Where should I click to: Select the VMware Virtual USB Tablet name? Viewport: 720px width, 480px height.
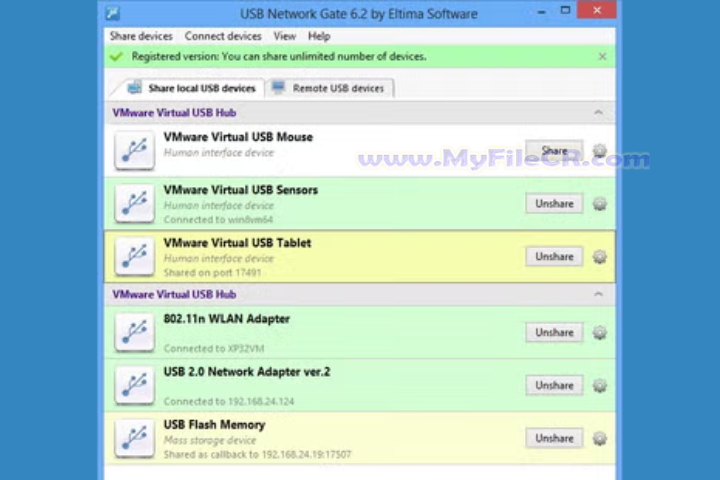point(237,243)
